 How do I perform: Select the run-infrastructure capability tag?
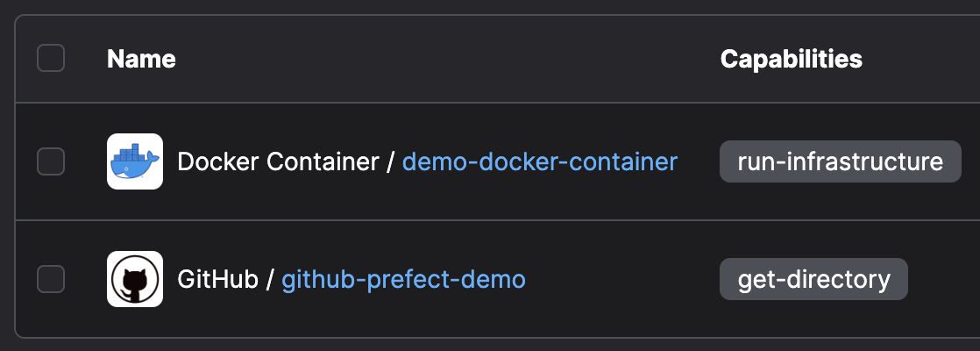(840, 161)
